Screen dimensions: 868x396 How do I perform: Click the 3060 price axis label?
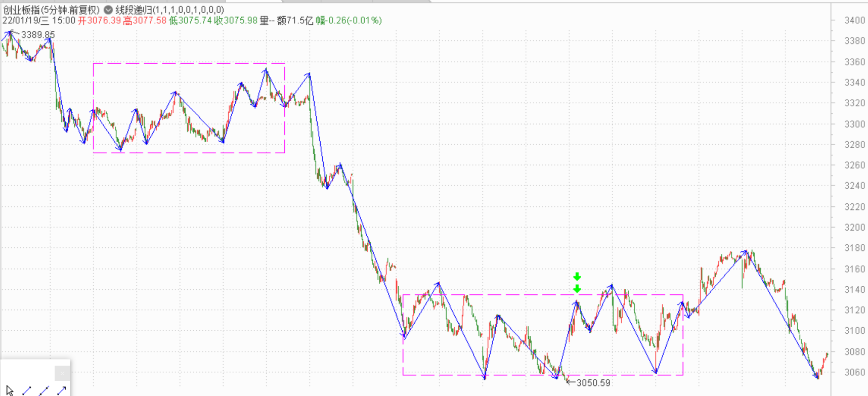point(854,372)
